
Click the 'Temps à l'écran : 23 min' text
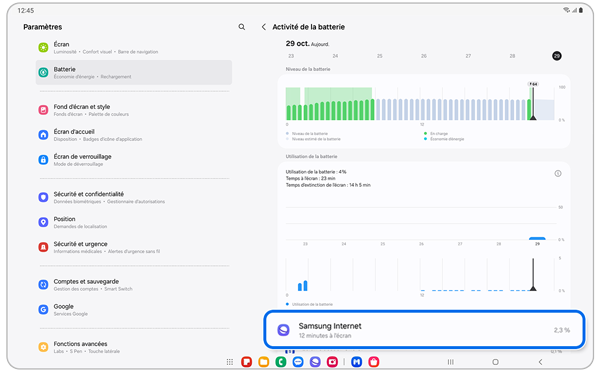tap(311, 178)
